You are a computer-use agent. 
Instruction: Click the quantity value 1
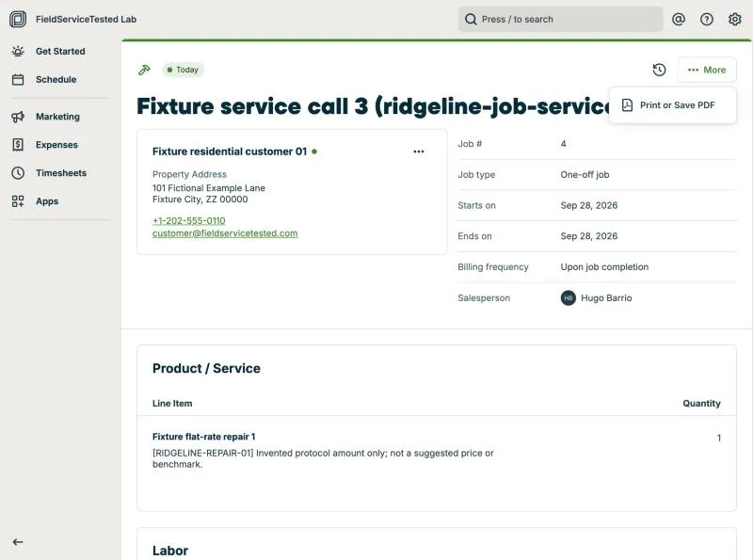pyautogui.click(x=718, y=438)
